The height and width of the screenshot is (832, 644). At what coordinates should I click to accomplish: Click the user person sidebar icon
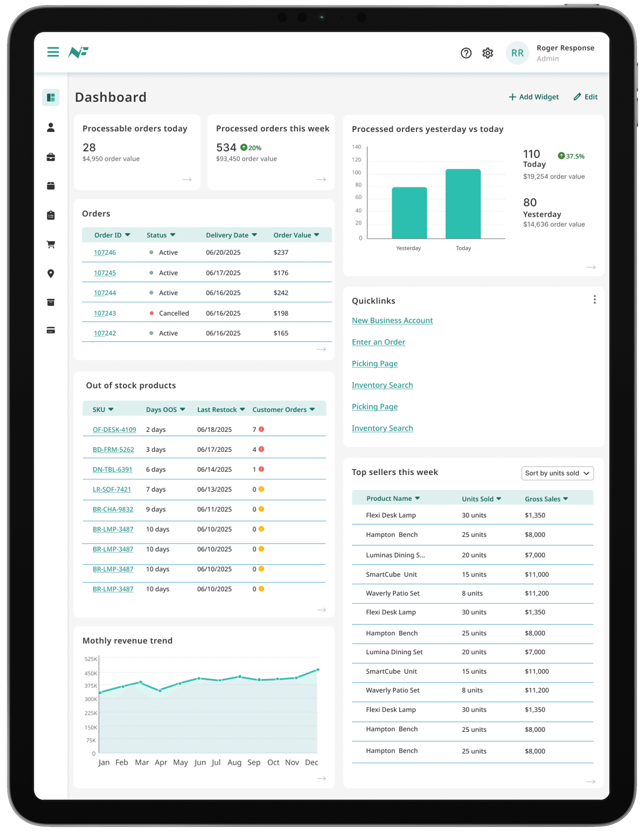click(51, 127)
